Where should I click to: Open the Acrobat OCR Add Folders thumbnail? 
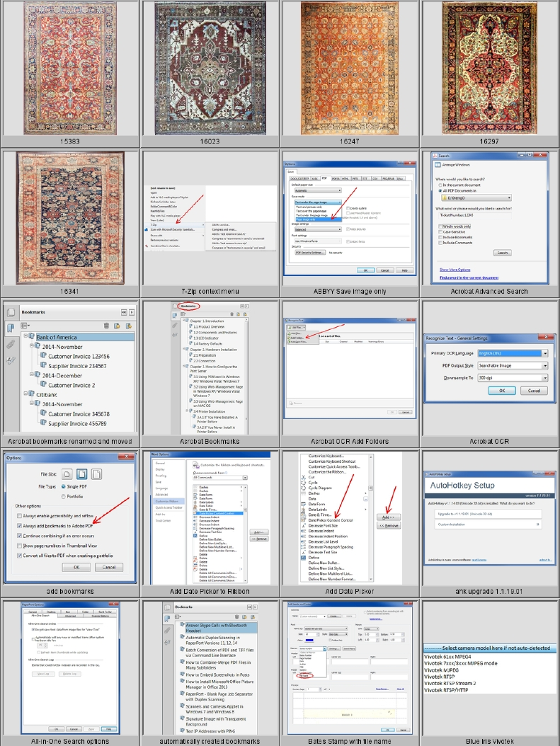349,368
